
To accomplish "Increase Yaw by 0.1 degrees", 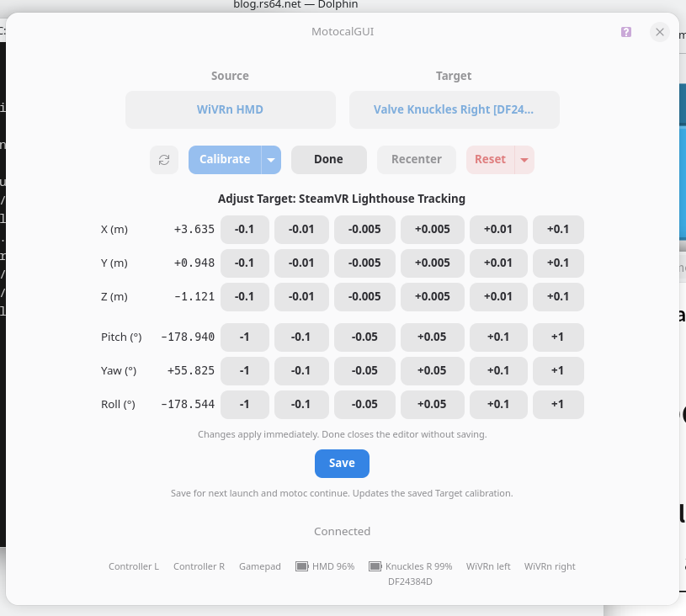I will point(498,371).
